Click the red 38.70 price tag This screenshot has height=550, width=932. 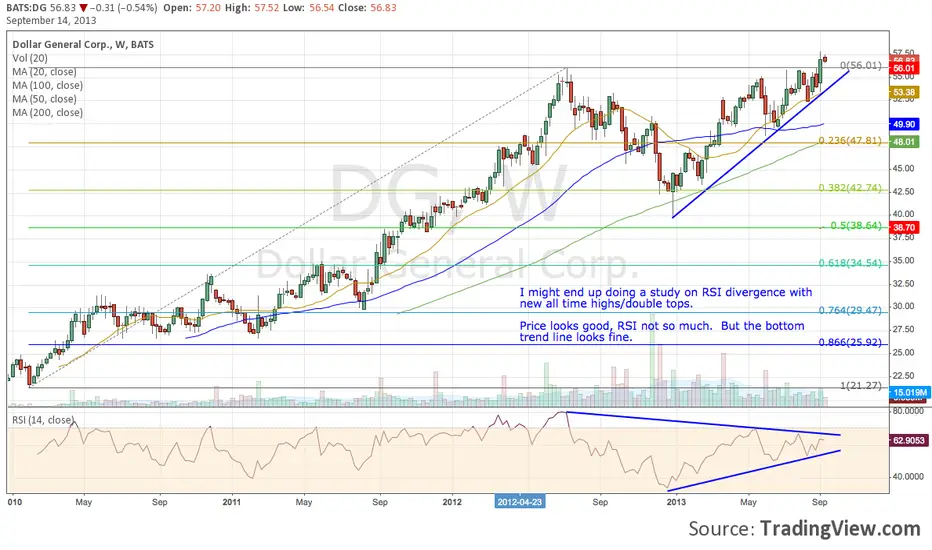click(904, 227)
